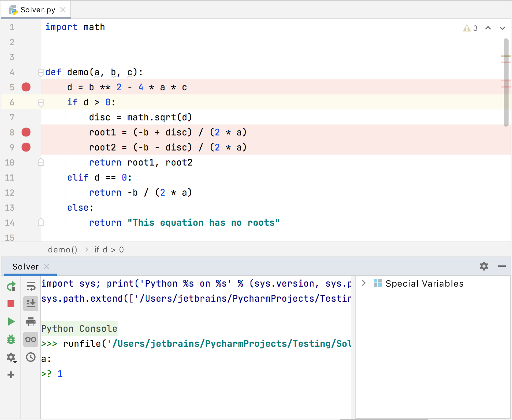Print the console output
Screen dimensions: 512x420
pyautogui.click(x=31, y=321)
